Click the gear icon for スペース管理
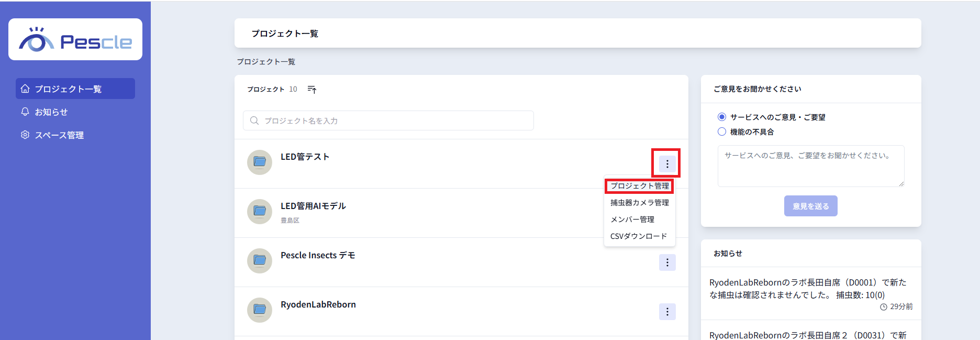The image size is (980, 340). tap(25, 135)
